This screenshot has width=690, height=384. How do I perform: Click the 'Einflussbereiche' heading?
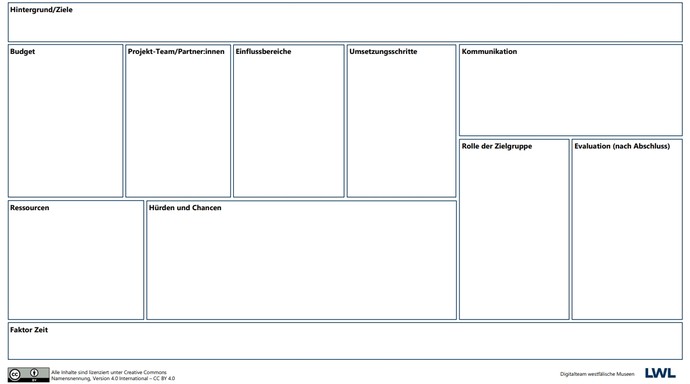[x=264, y=51]
